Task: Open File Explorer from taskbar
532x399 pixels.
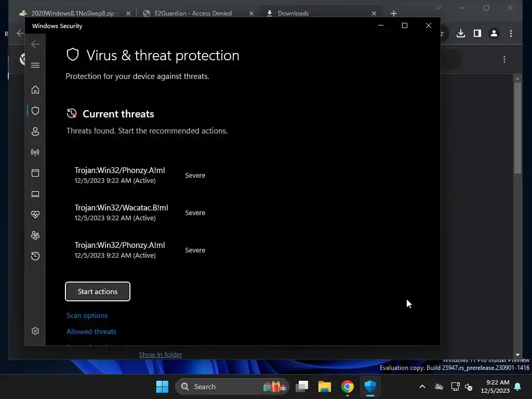Action: pos(325,387)
